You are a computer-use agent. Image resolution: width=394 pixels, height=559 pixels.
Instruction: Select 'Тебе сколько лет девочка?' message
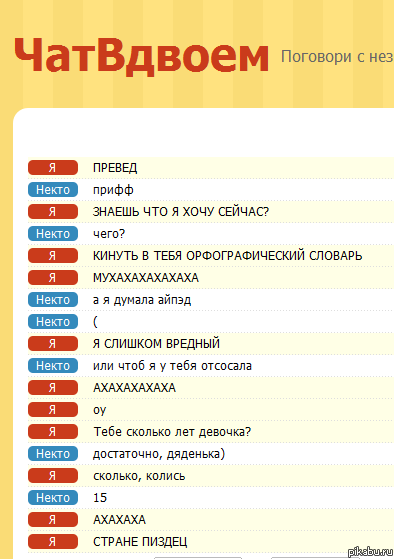click(x=172, y=432)
